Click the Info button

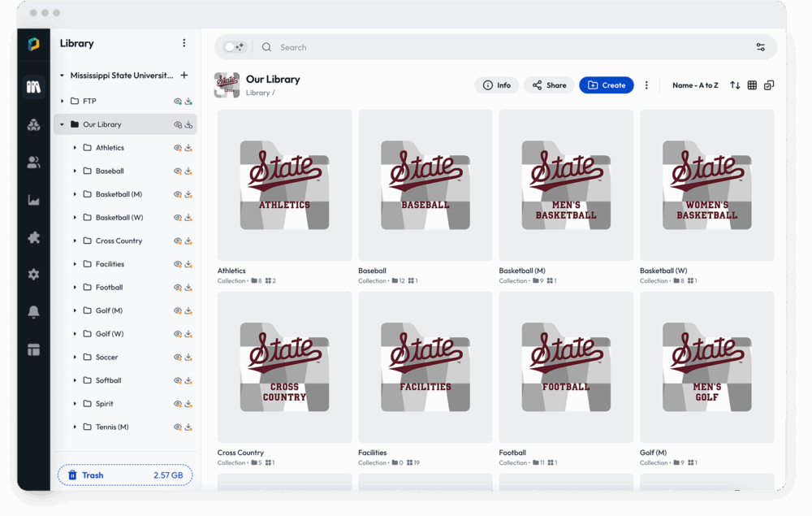[497, 85]
